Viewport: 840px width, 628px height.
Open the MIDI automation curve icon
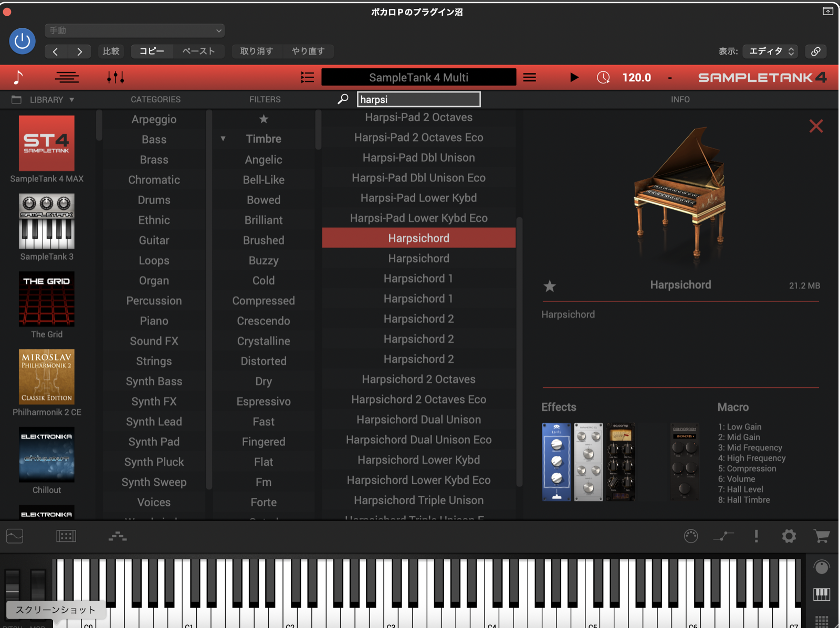(723, 536)
